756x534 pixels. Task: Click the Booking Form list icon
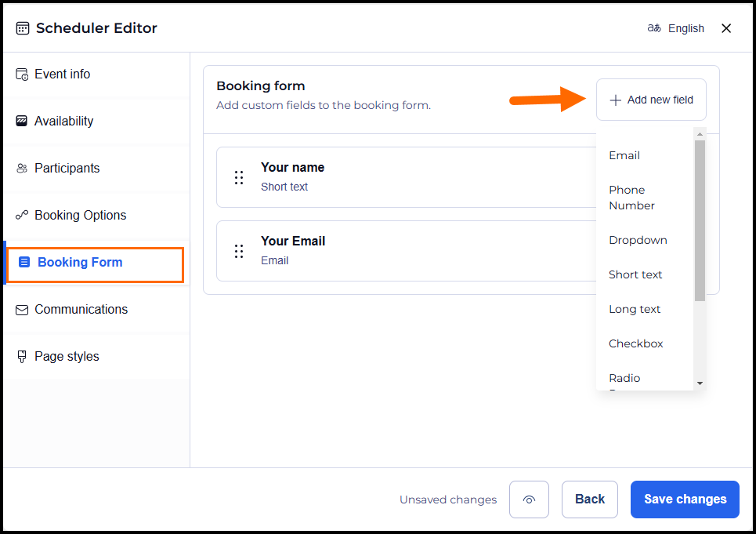pyautogui.click(x=24, y=262)
